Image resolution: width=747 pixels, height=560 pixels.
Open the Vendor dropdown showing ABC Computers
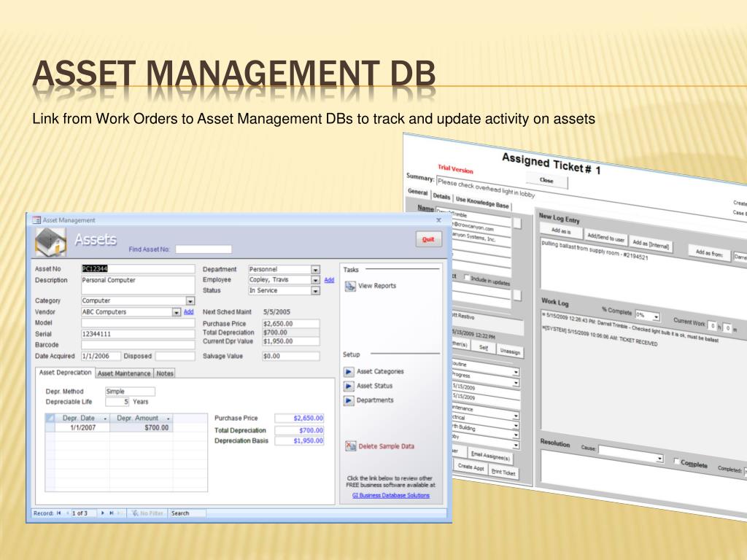(x=177, y=312)
